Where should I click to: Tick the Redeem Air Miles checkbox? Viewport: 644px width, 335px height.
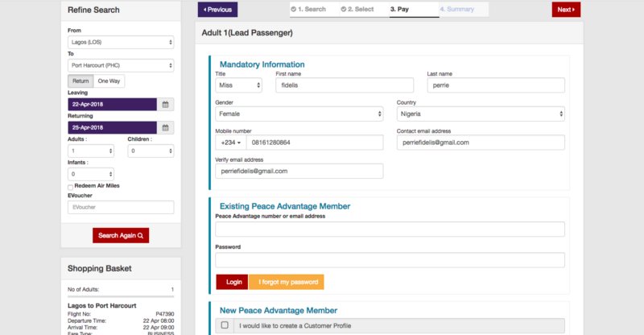pos(71,187)
